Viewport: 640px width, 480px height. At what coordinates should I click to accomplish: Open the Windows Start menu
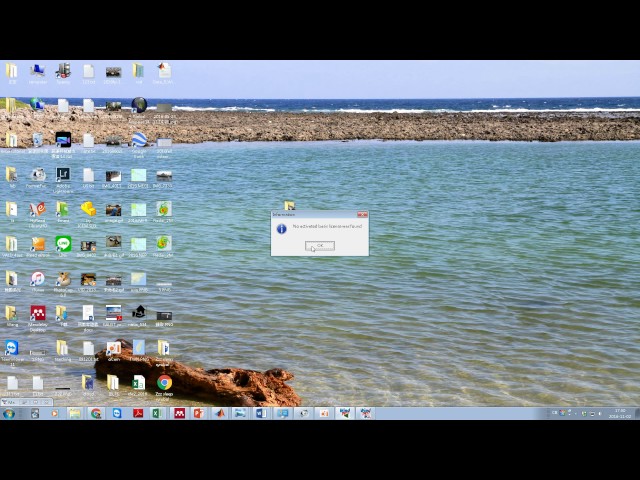point(9,413)
